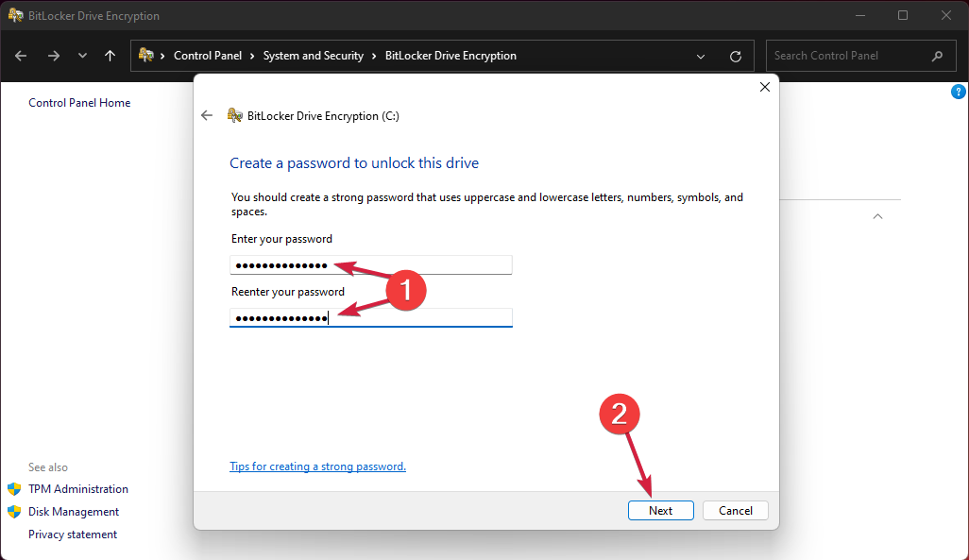969x560 pixels.
Task: Click the TPM Administration shield icon
Action: 16,488
